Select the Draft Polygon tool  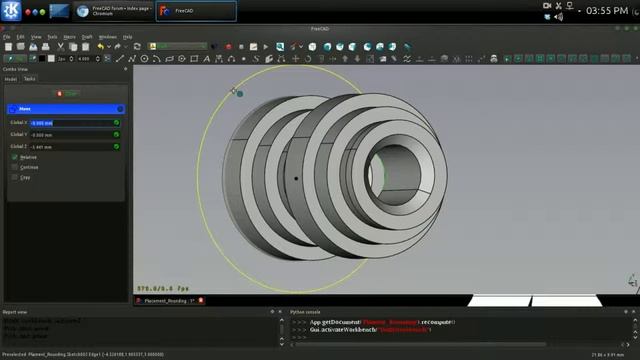(x=182, y=59)
